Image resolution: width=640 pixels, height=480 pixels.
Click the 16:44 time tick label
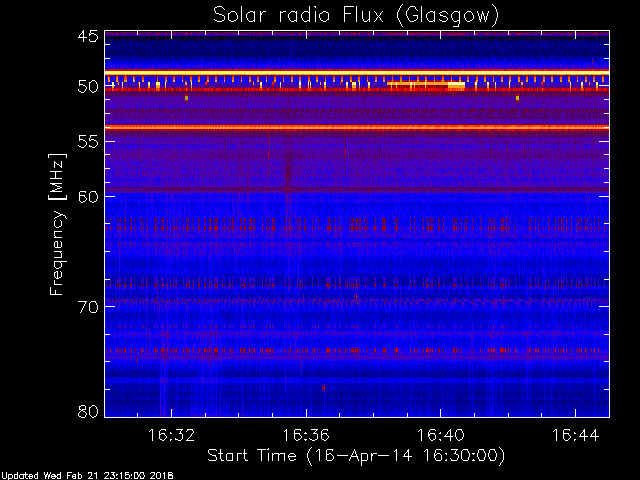[576, 435]
